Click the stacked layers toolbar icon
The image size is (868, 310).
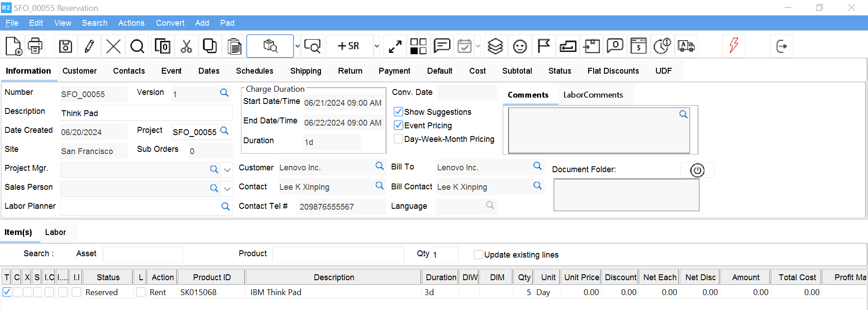coord(495,46)
